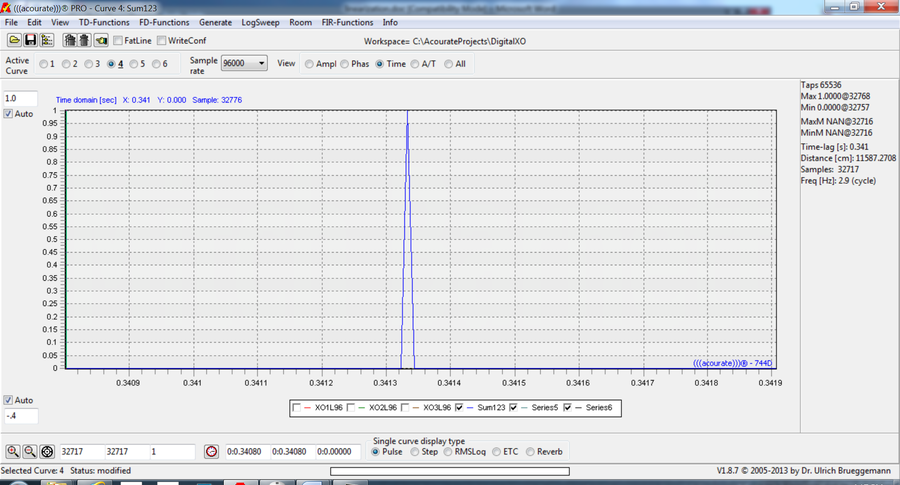The height and width of the screenshot is (485, 900).
Task: Open the File menu
Action: pyautogui.click(x=11, y=22)
